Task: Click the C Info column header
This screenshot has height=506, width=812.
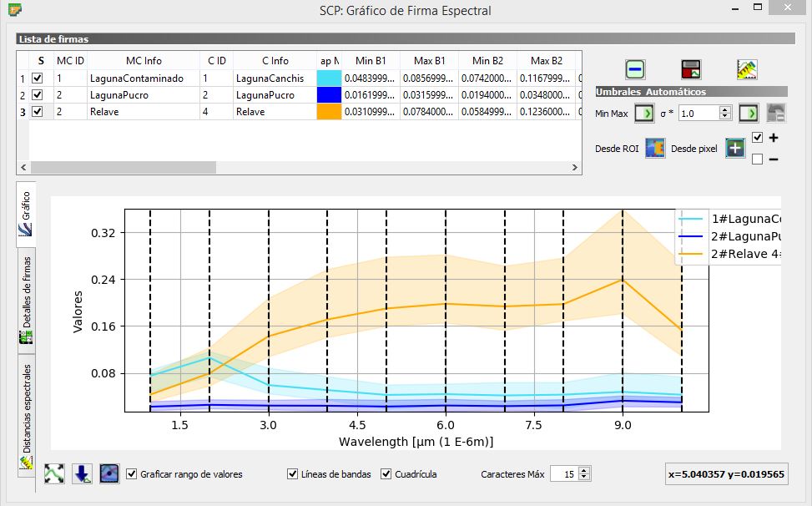Action: click(275, 61)
